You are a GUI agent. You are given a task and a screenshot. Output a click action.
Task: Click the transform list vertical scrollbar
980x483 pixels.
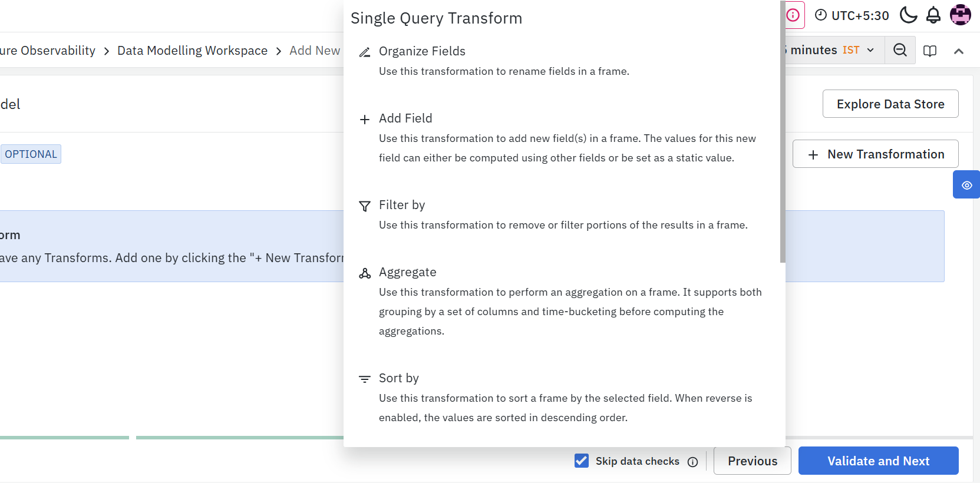click(x=783, y=133)
